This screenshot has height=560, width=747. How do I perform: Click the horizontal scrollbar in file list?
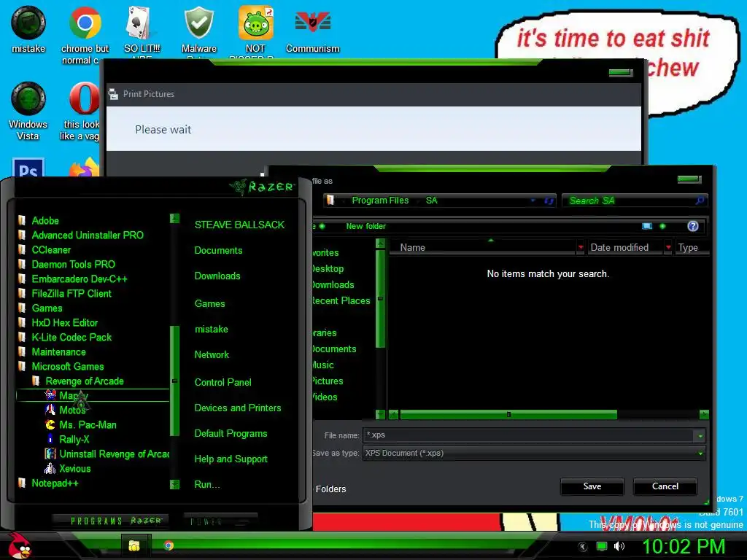(508, 415)
